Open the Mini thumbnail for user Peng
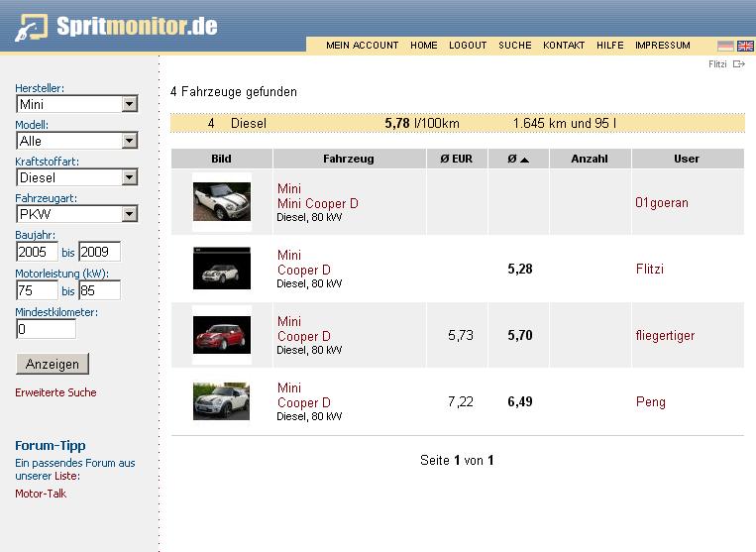The height and width of the screenshot is (552, 756). click(x=221, y=401)
